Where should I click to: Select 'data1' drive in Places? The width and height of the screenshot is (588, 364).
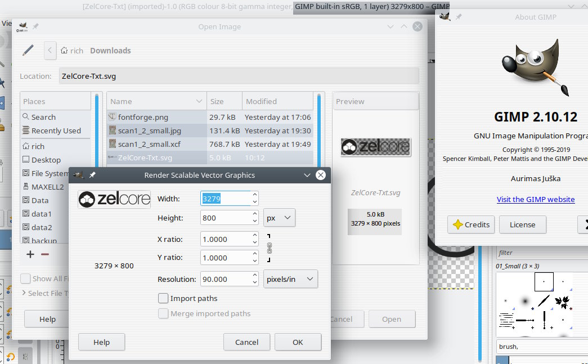45,214
